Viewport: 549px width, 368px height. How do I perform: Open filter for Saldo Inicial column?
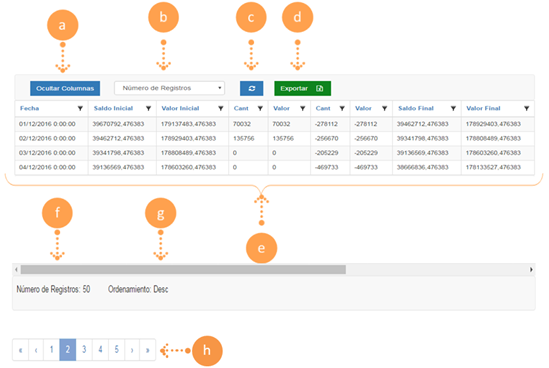pos(148,109)
